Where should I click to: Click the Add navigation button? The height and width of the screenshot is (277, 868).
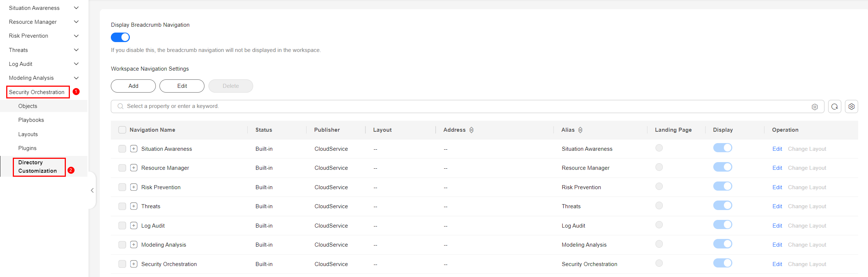click(x=133, y=86)
